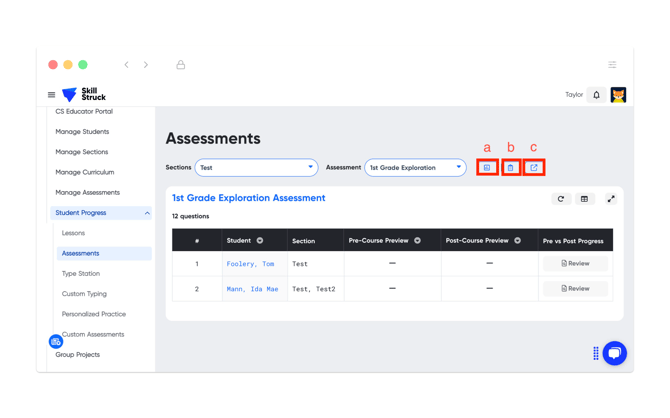Click the assessment details icon labeled a
This screenshot has width=670, height=418.
(487, 168)
